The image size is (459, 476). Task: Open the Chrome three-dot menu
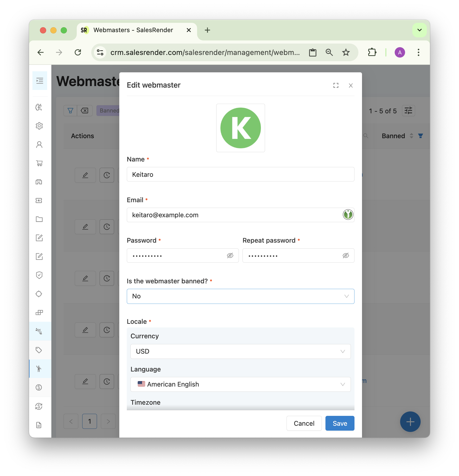[418, 53]
